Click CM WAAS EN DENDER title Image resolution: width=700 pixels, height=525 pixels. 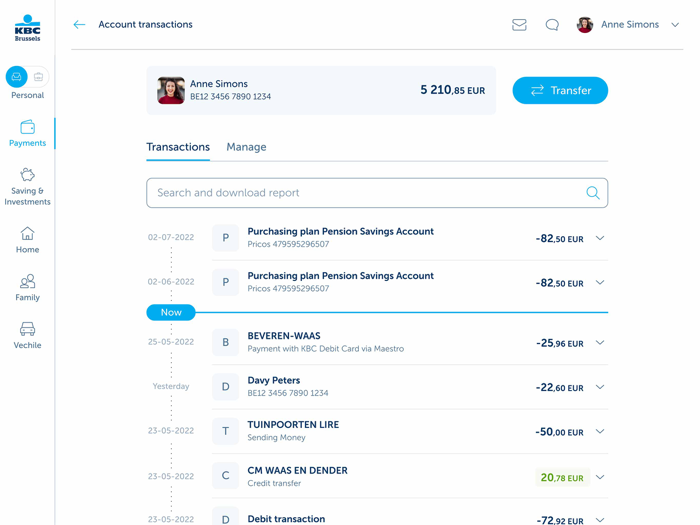pos(297,471)
